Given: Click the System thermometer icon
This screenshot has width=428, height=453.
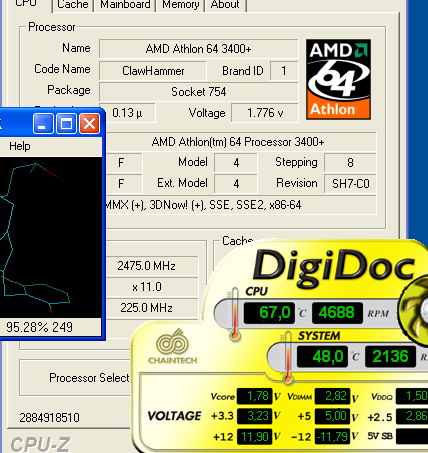Looking at the screenshot, I should click(287, 357).
